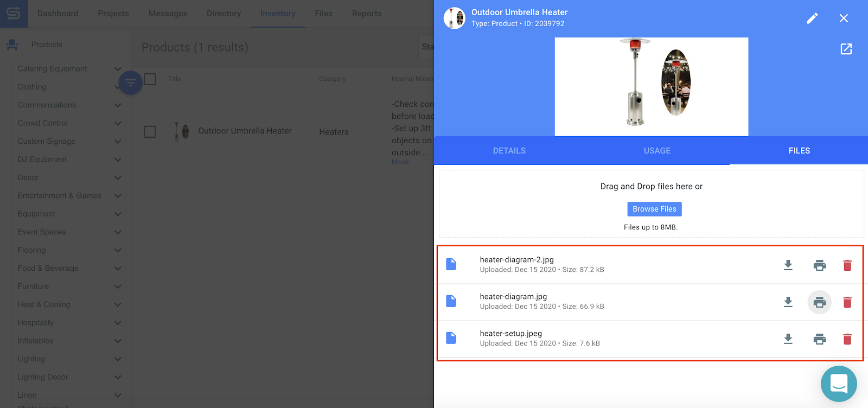This screenshot has height=408, width=868.
Task: Toggle the select-all checkbox in table header
Action: [x=150, y=79]
